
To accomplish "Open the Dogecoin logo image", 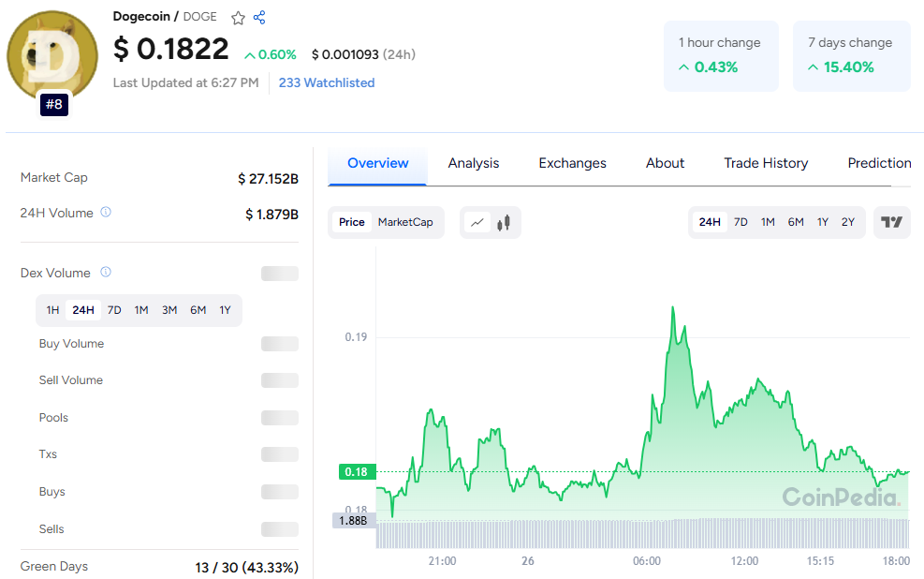I will (52, 55).
